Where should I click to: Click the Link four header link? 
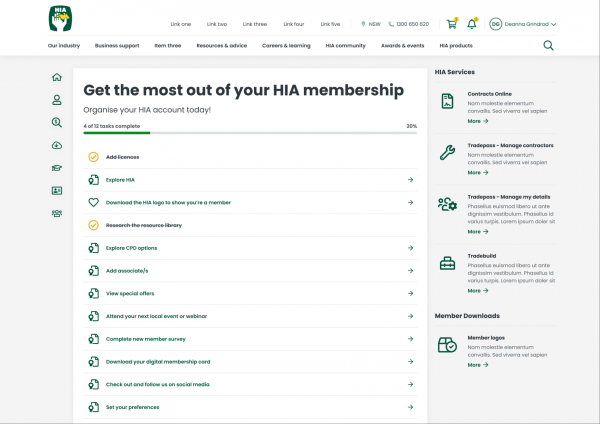(293, 24)
